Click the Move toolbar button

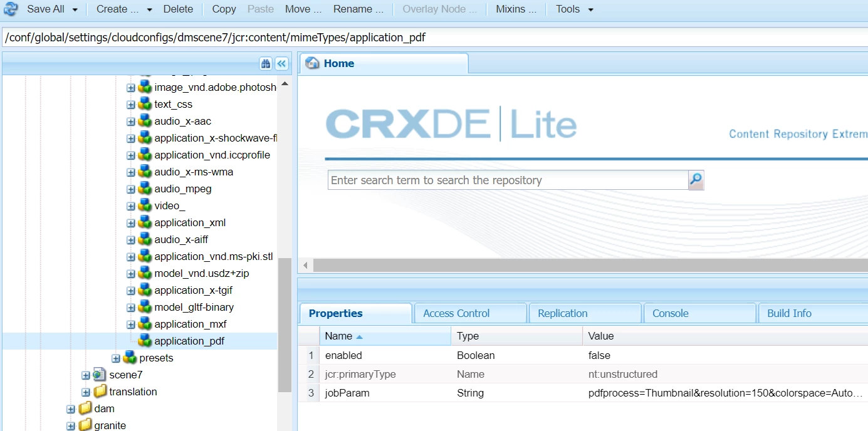[303, 9]
